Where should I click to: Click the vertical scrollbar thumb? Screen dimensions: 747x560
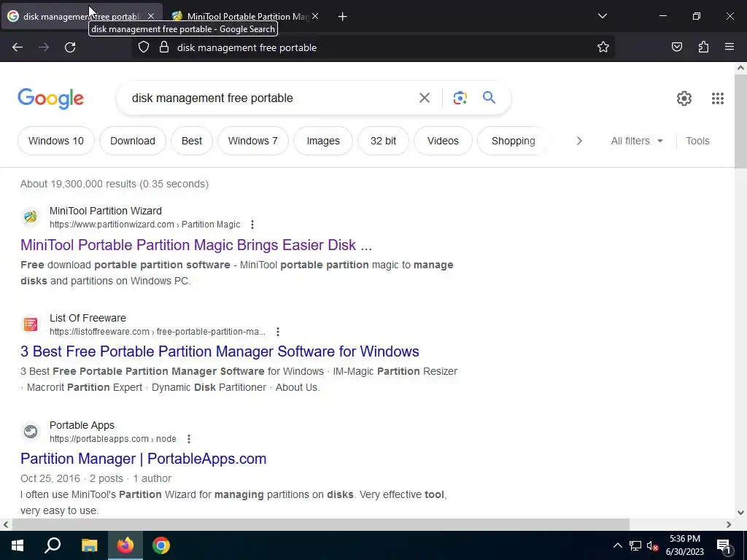point(741,121)
